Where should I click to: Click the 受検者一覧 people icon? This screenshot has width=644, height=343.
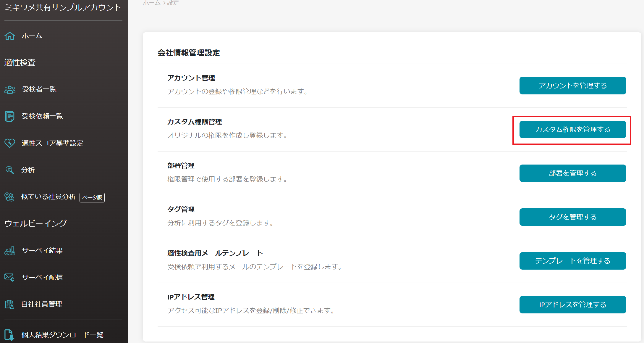click(10, 89)
